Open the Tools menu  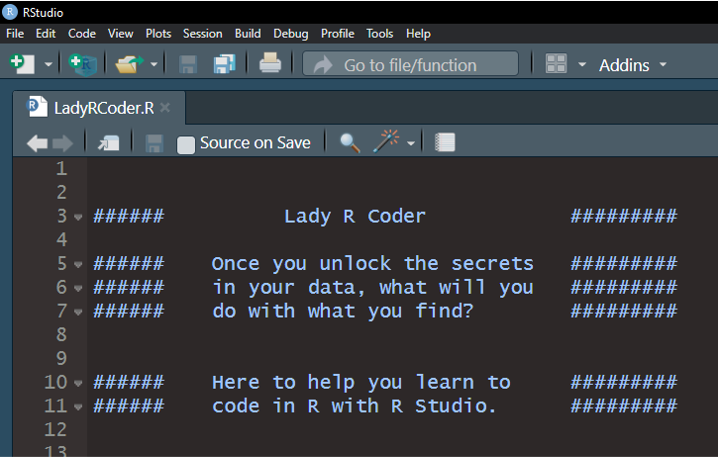pyautogui.click(x=380, y=33)
